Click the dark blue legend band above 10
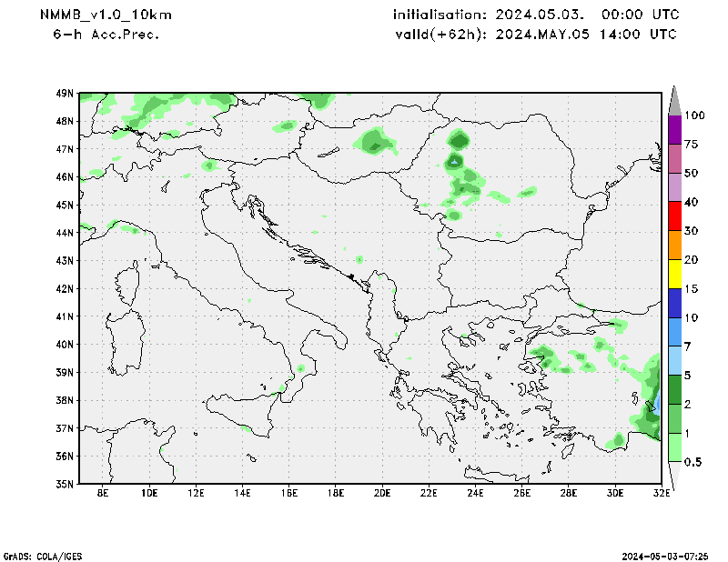 tap(674, 303)
